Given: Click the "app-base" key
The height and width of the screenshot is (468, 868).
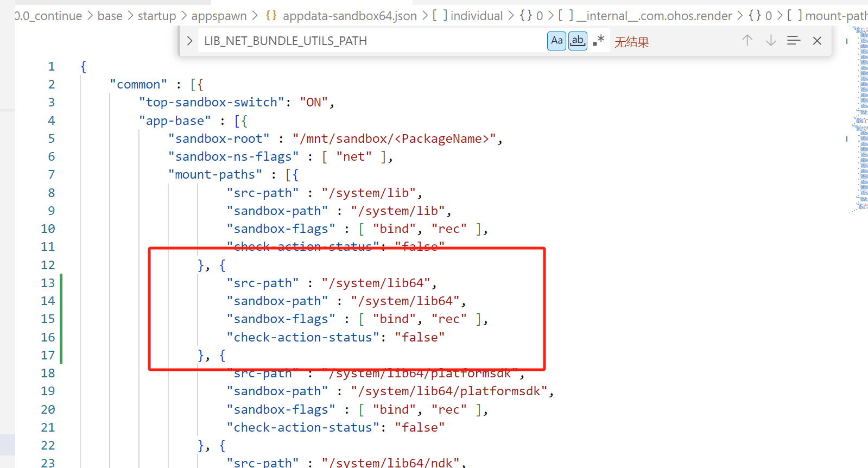Looking at the screenshot, I should point(175,121).
